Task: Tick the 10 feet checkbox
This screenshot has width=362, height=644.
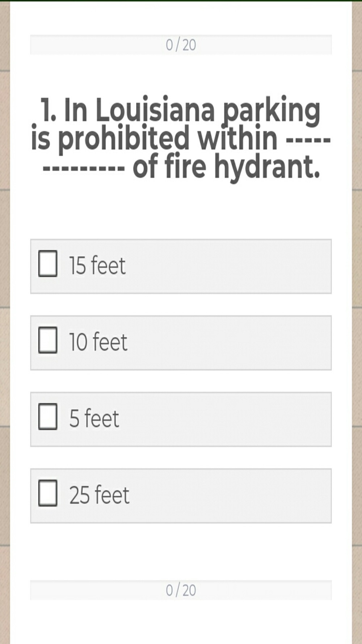Action: pos(48,340)
